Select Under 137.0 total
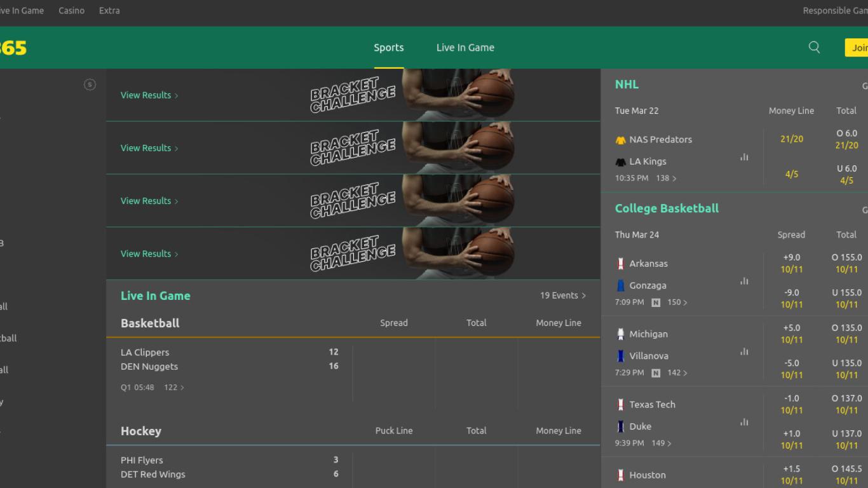868x488 pixels. tap(846, 439)
